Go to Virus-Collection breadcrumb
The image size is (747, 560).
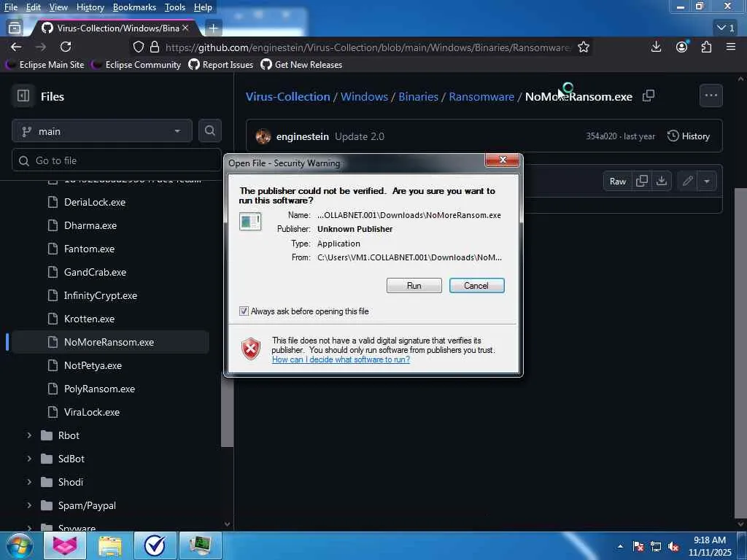(287, 96)
